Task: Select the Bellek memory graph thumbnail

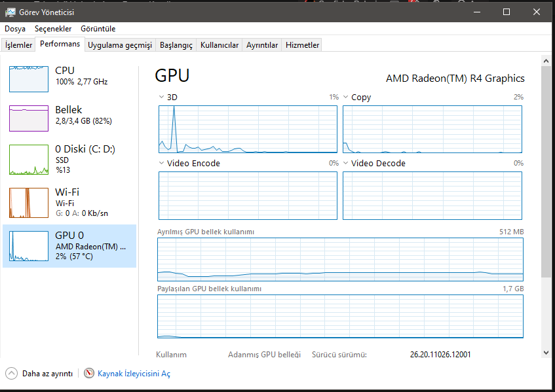Action: click(29, 118)
